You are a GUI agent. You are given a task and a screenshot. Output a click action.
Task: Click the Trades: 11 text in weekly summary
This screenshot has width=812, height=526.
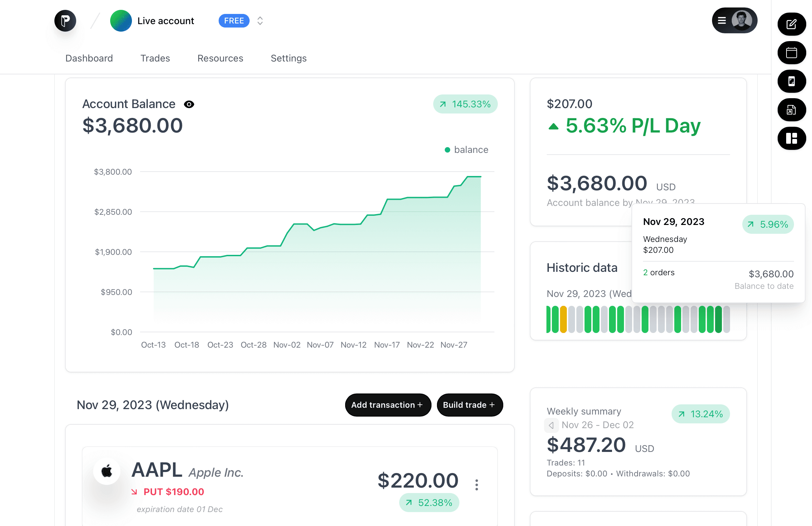click(x=566, y=463)
